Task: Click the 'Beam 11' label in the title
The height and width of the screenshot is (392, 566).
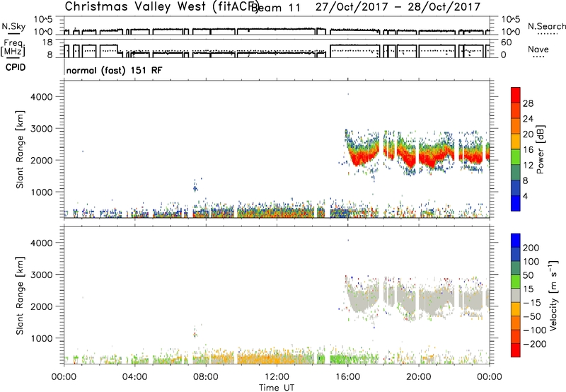Action: 276,8
